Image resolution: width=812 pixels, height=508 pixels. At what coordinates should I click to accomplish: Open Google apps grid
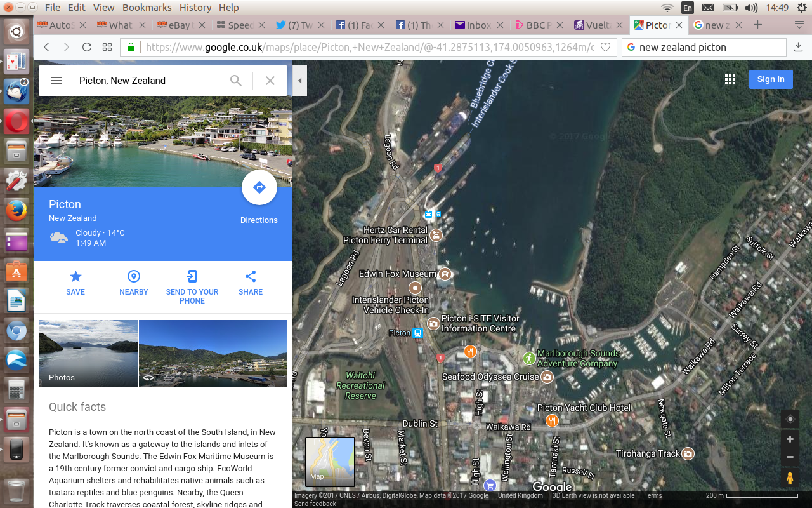point(730,79)
